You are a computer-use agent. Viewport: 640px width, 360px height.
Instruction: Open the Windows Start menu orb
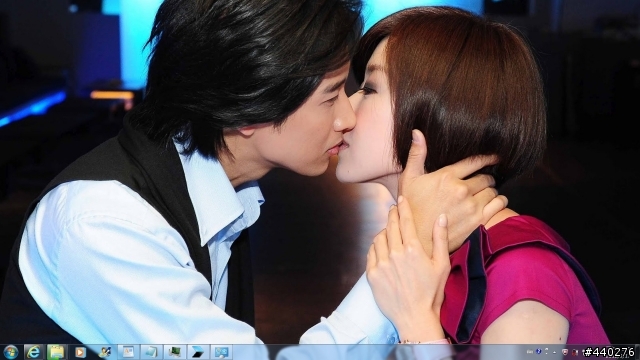(11, 352)
